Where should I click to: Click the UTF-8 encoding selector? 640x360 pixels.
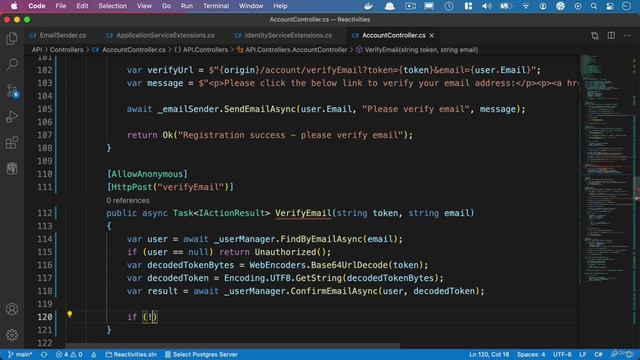(x=562, y=354)
